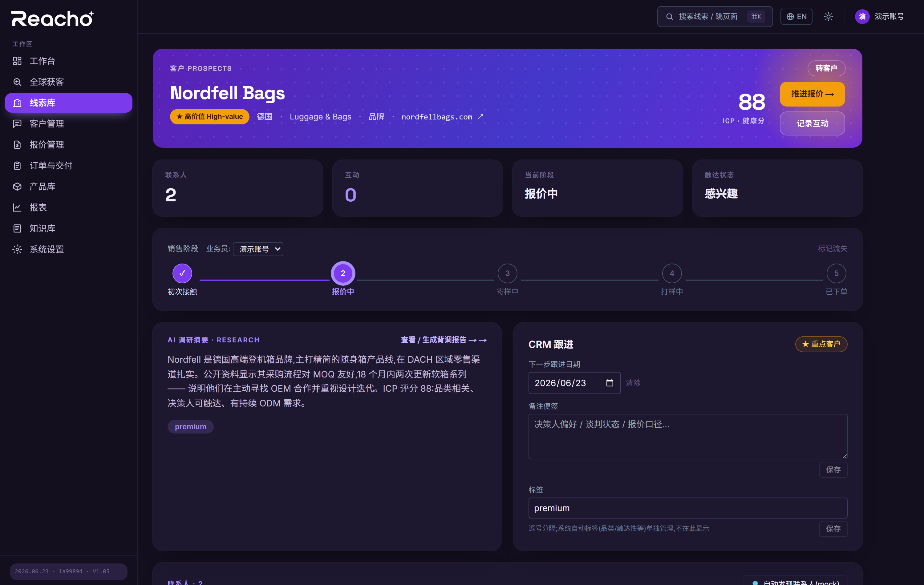Open 工作台 in sidebar
This screenshot has height=585, width=924.
coord(69,61)
